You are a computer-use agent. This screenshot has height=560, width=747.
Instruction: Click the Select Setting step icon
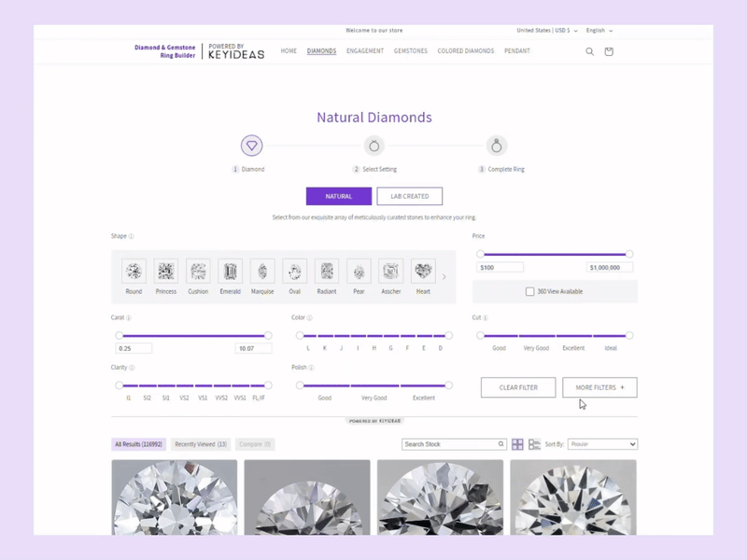click(374, 146)
